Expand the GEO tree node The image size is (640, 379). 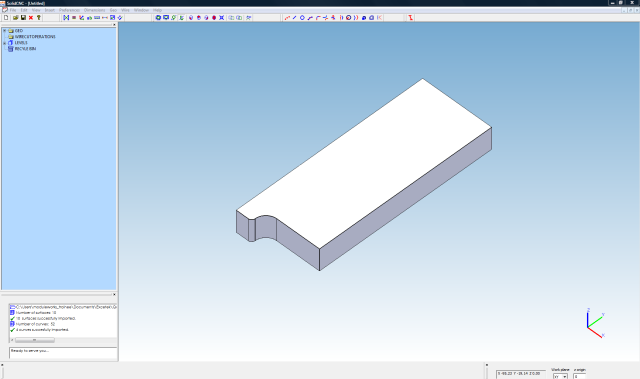pos(4,31)
